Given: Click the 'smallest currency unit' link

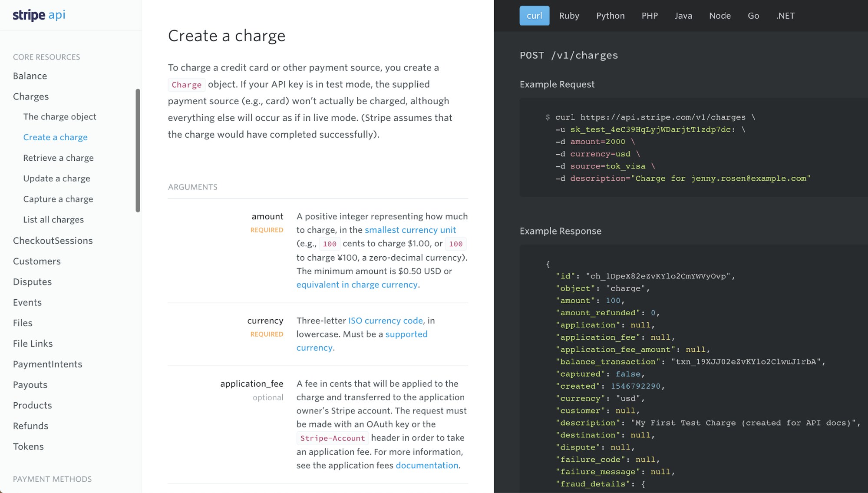Looking at the screenshot, I should [410, 230].
